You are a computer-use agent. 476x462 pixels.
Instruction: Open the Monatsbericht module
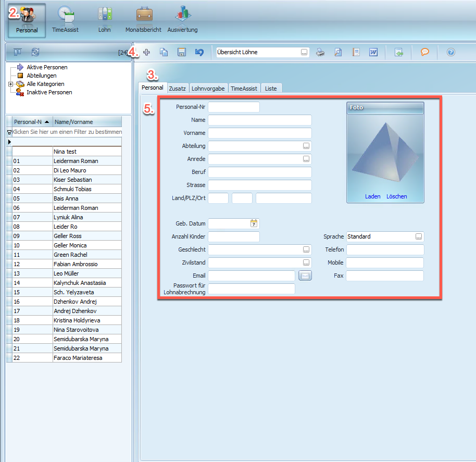coord(143,20)
